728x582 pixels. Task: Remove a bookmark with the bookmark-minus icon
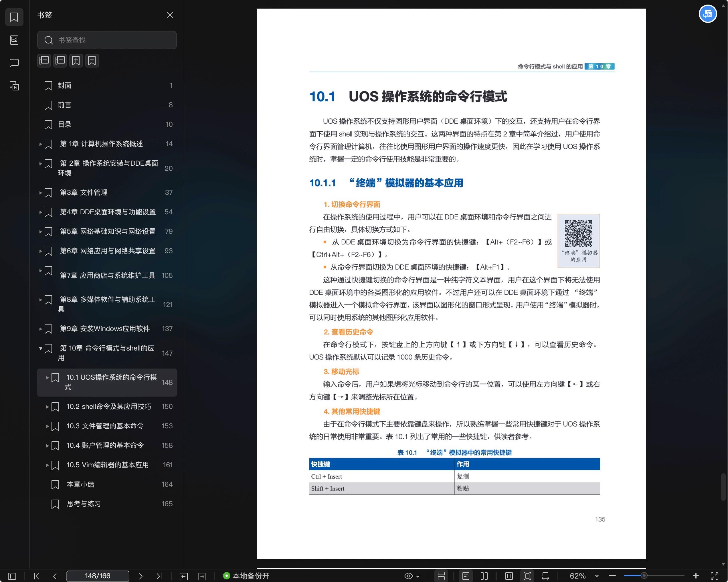pyautogui.click(x=92, y=60)
